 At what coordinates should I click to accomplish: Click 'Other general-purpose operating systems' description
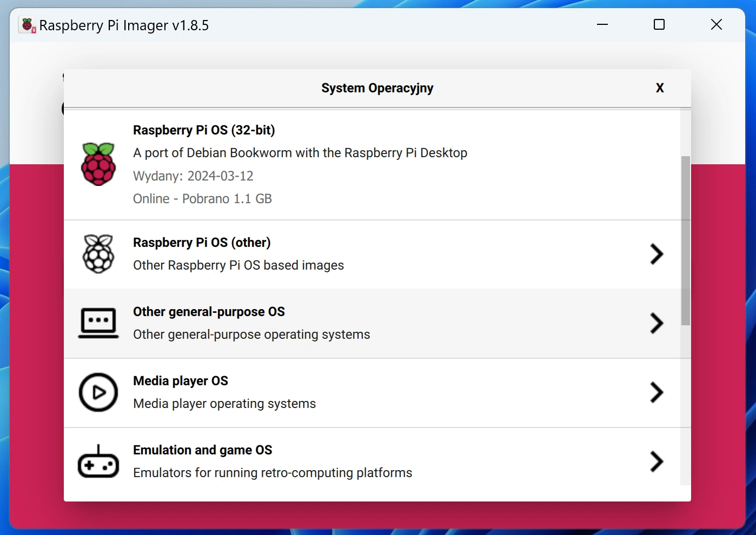point(251,335)
